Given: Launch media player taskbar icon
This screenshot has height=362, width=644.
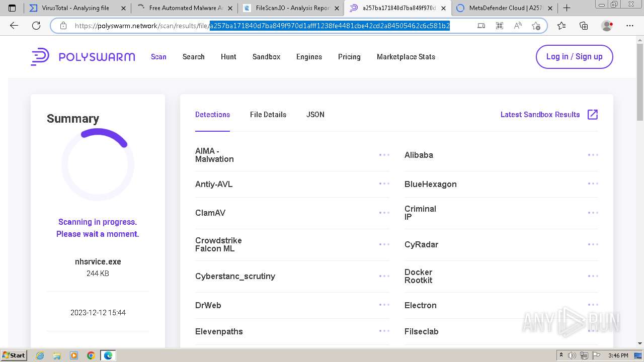Looking at the screenshot, I should [74, 355].
